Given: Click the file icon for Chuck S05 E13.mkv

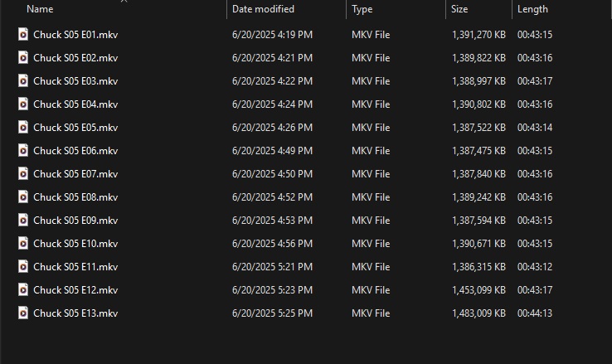Looking at the screenshot, I should tap(23, 313).
